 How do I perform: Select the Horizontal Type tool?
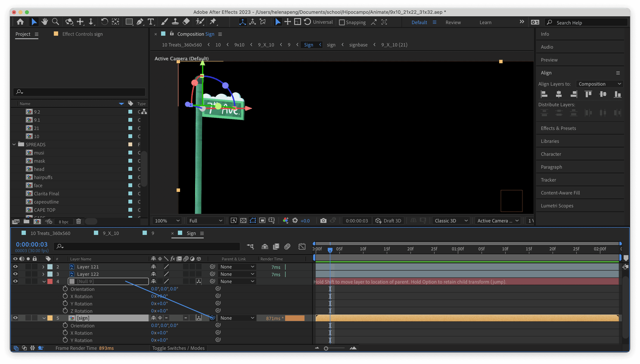[151, 22]
